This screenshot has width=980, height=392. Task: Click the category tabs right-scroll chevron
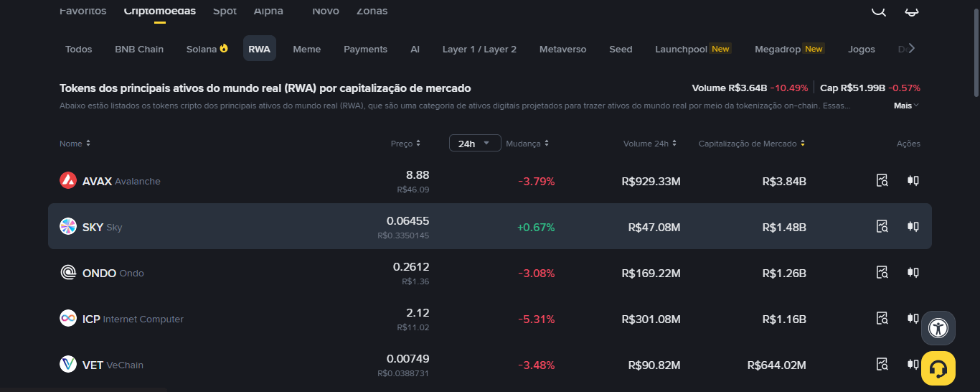coord(912,49)
